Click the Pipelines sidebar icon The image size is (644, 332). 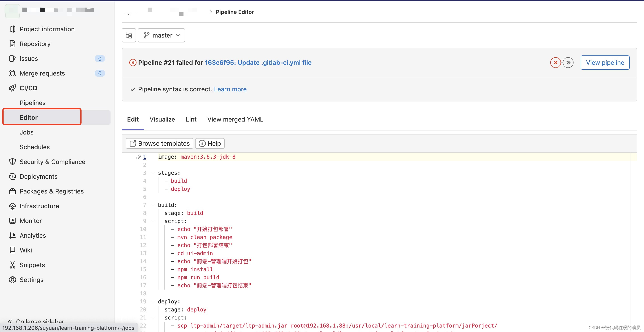[32, 103]
